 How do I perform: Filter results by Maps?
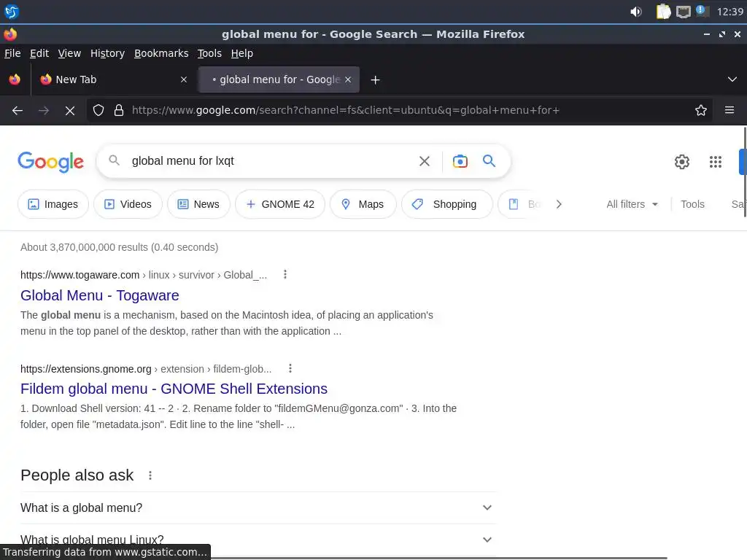pos(363,204)
